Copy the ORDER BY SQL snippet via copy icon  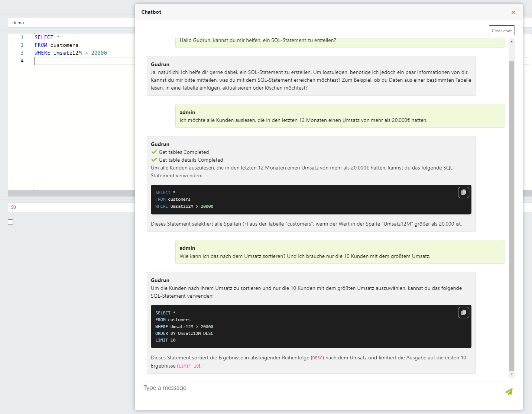coord(463,313)
